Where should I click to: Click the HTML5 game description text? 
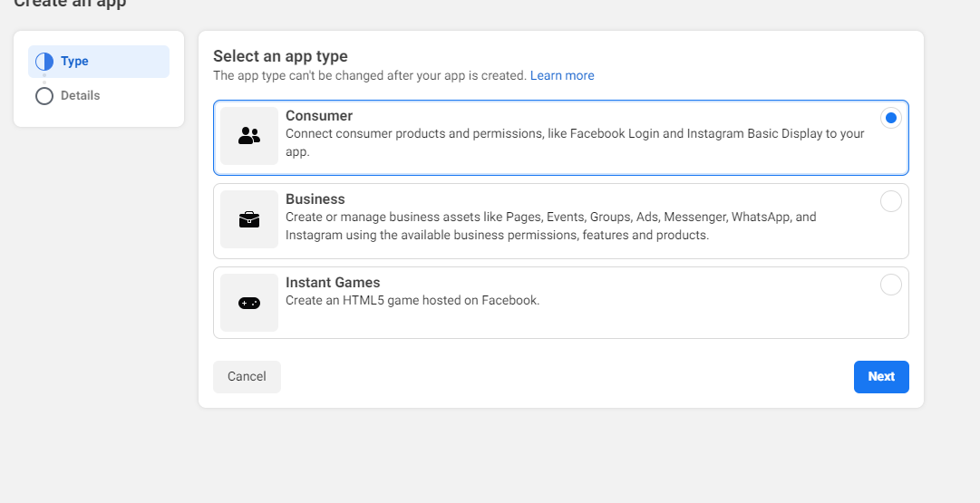pos(412,301)
